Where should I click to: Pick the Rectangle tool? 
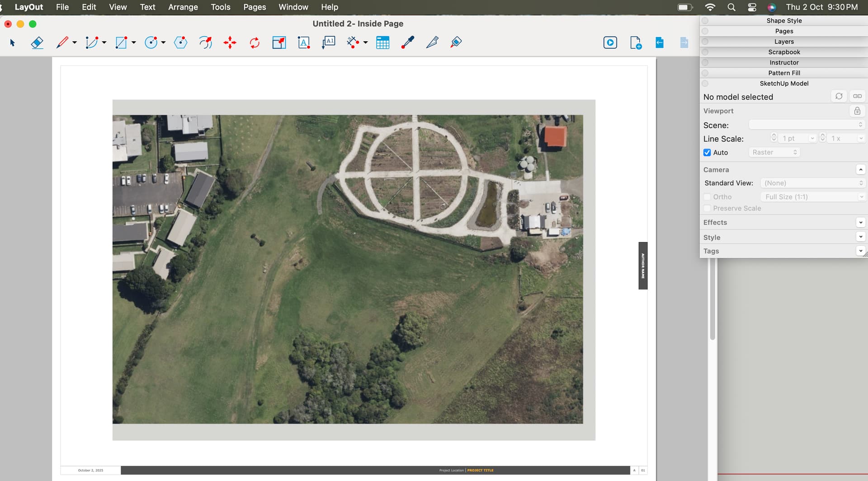tap(121, 42)
